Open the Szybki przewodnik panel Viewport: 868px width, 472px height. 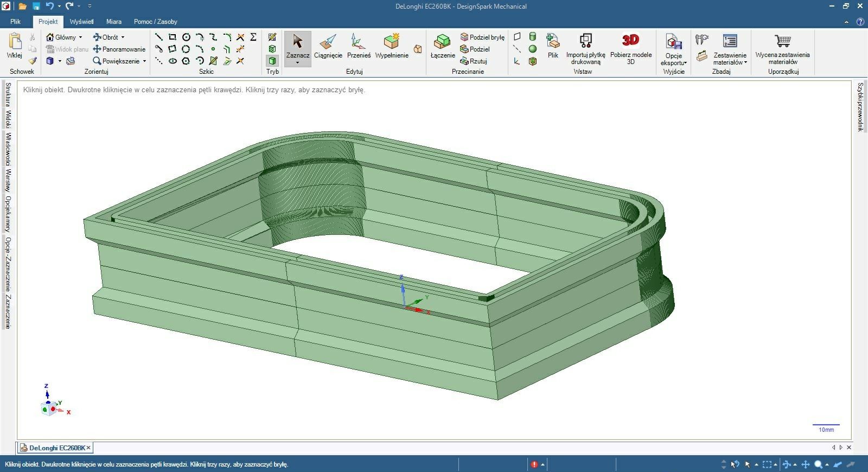(x=860, y=107)
